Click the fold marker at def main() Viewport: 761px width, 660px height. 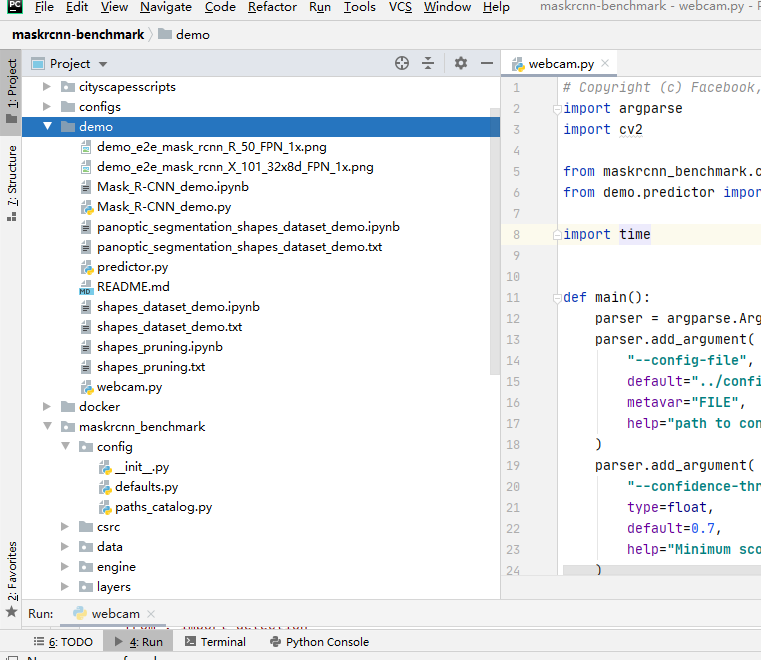[557, 298]
